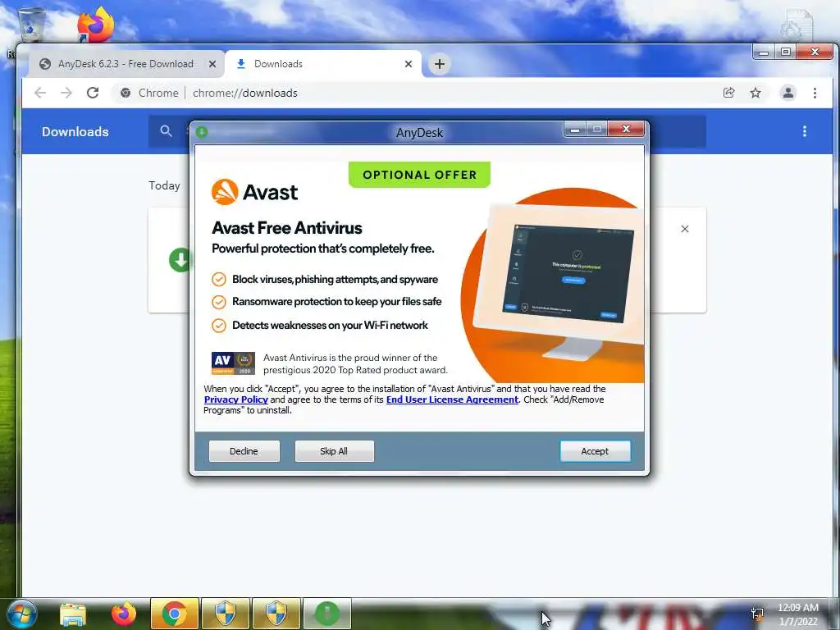Click the Ransomware protection checkmark icon

(x=218, y=302)
